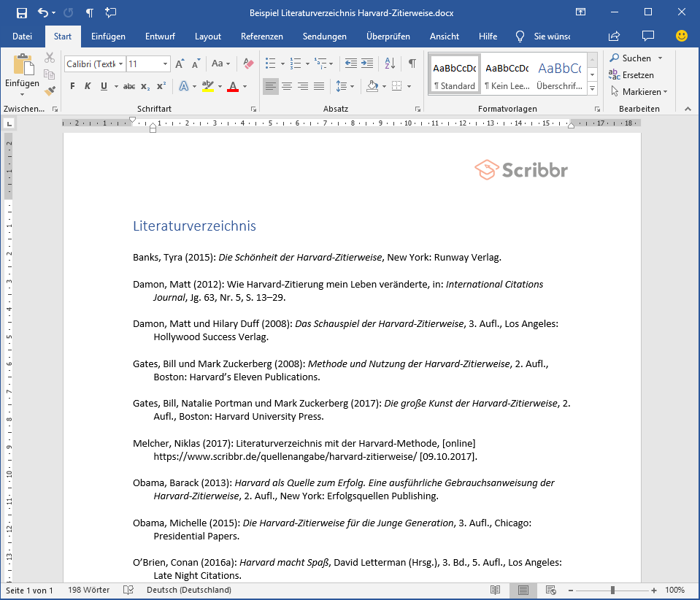Toggle paragraph marks display in ribbon

[x=412, y=64]
